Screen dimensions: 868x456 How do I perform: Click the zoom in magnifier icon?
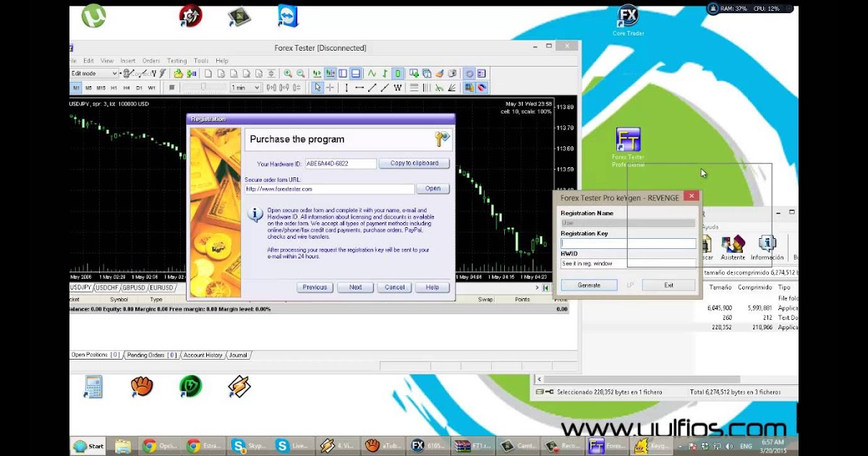[x=288, y=74]
